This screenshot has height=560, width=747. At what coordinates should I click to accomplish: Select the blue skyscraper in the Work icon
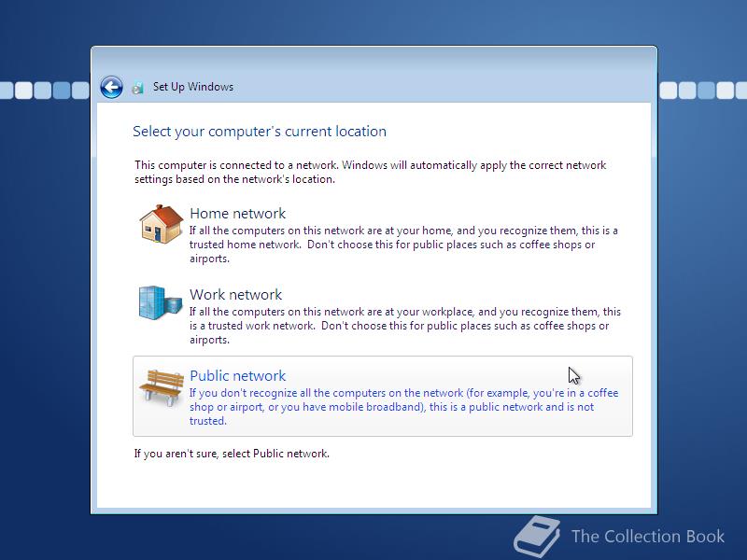pos(152,301)
